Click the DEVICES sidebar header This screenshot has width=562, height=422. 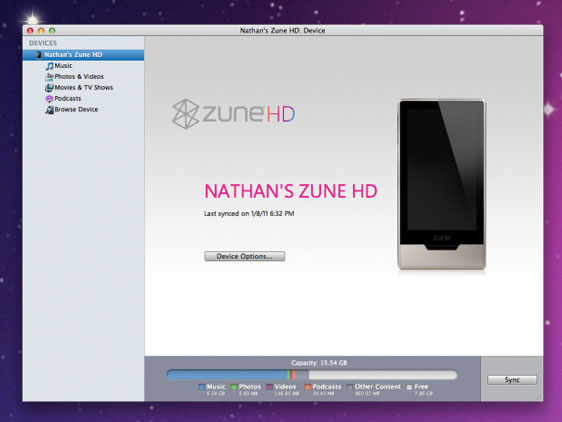(43, 43)
